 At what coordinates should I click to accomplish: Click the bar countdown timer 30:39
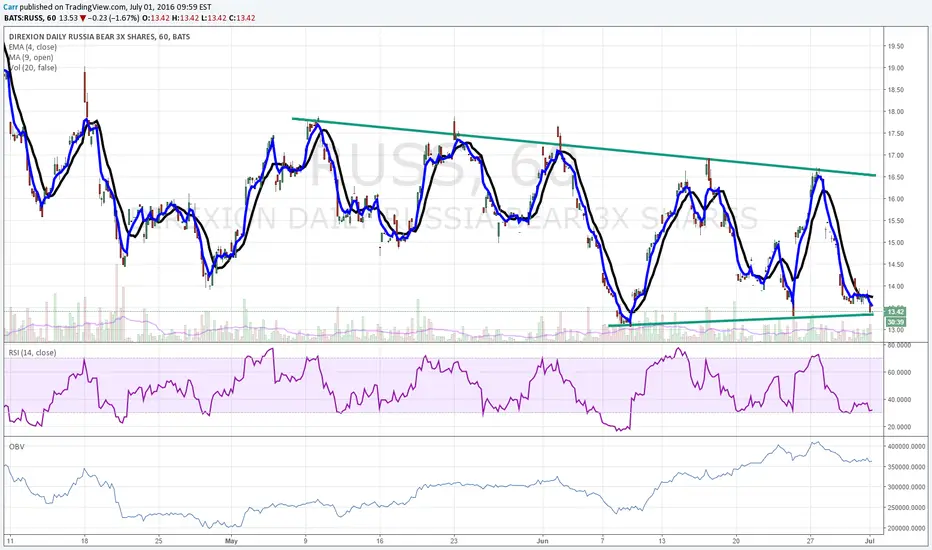(895, 322)
